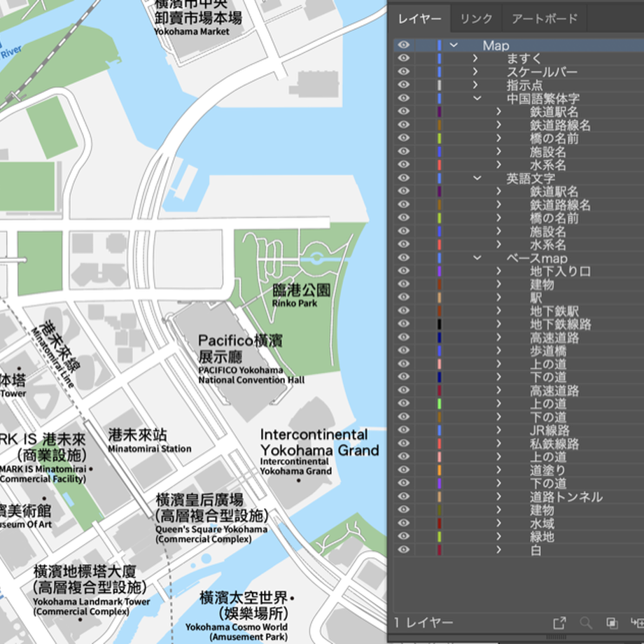Hide the 中国語繁体字 layer group

point(404,98)
